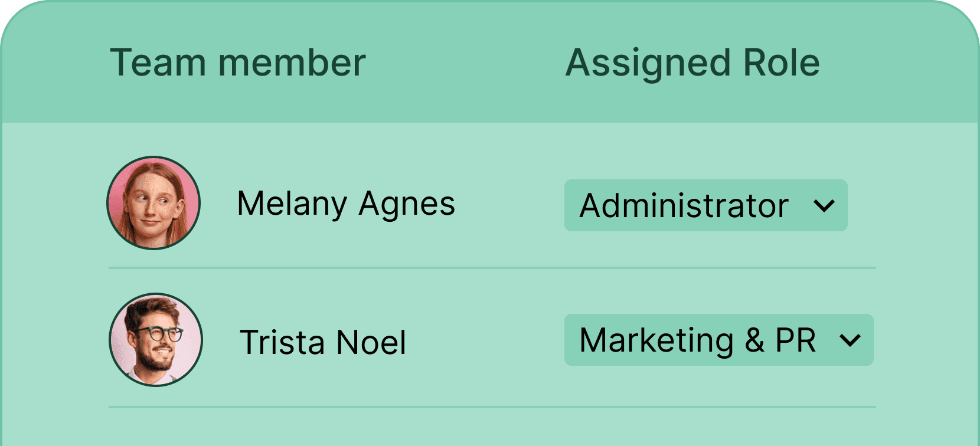This screenshot has width=980, height=446.
Task: Open the Administrator role dropdown
Action: [705, 205]
